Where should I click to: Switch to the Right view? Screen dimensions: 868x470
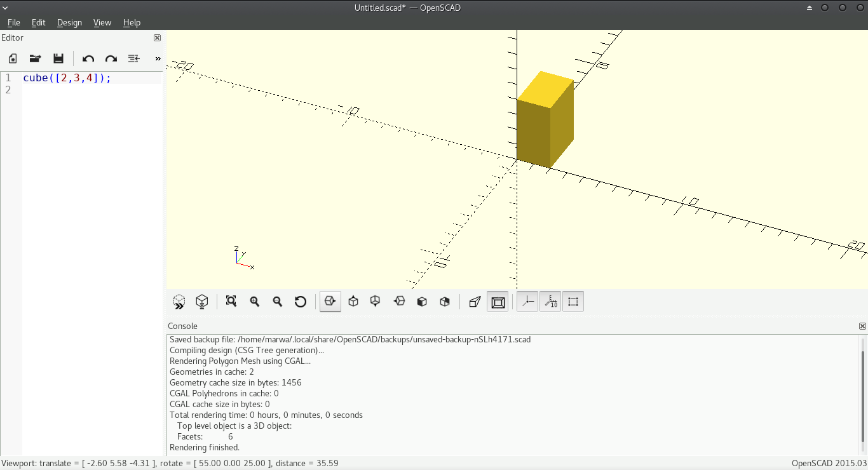tap(330, 302)
